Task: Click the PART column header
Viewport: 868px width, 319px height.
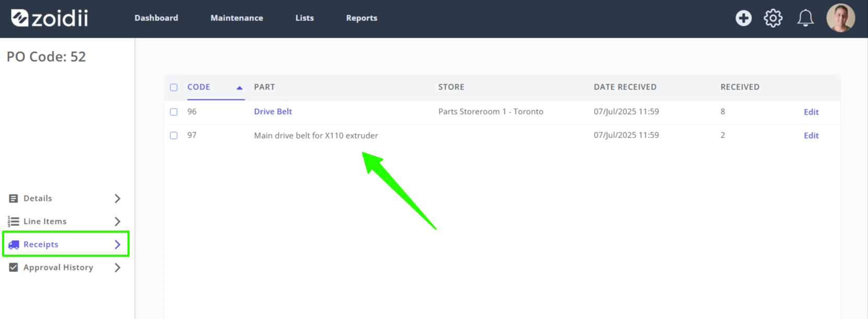Action: click(x=264, y=87)
